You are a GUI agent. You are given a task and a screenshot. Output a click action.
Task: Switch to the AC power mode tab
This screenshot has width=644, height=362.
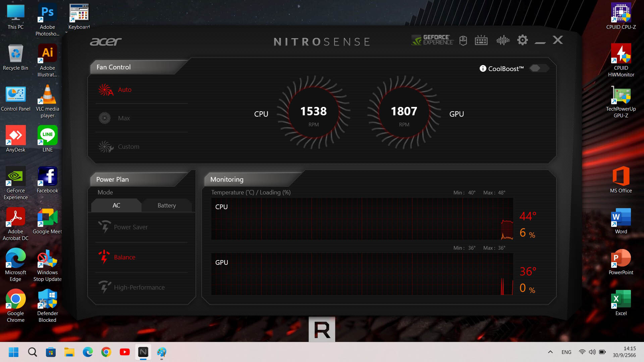[x=116, y=205]
